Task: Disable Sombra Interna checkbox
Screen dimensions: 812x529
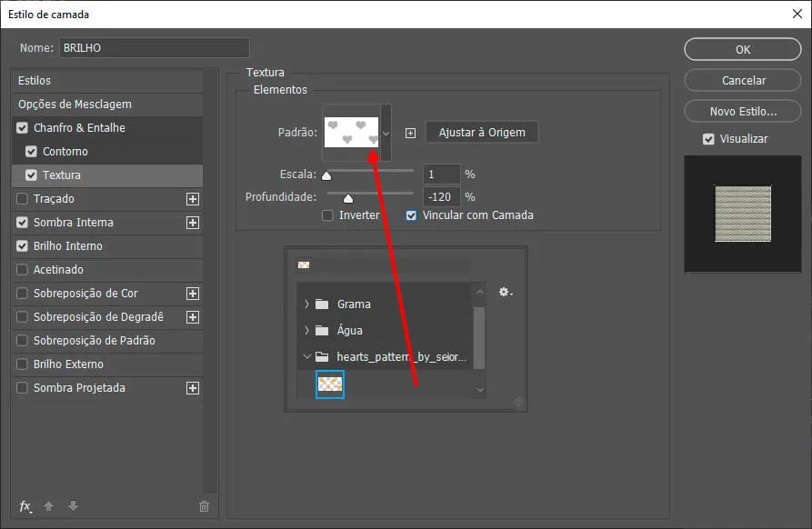Action: 22,222
